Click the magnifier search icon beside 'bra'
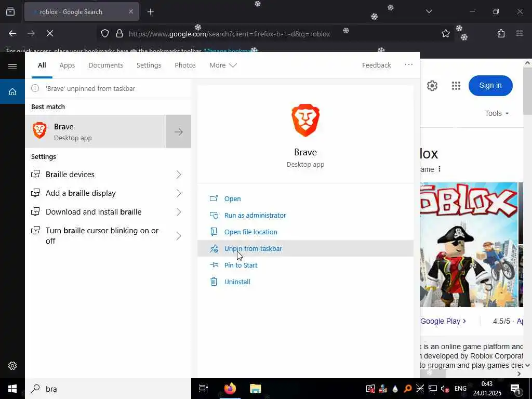 point(35,389)
